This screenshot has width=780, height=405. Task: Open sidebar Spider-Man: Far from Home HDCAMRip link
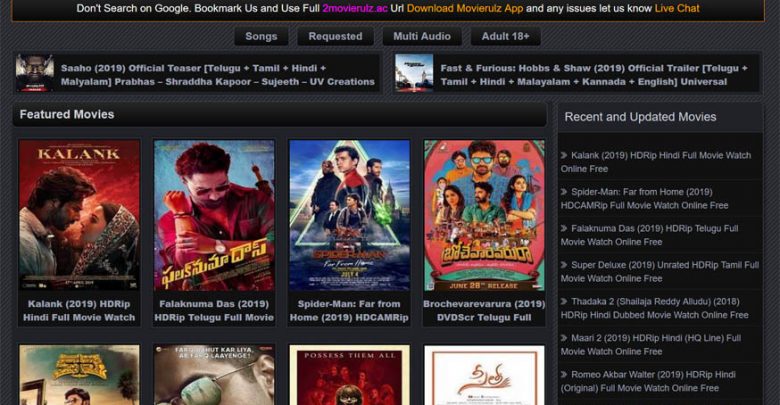(644, 199)
